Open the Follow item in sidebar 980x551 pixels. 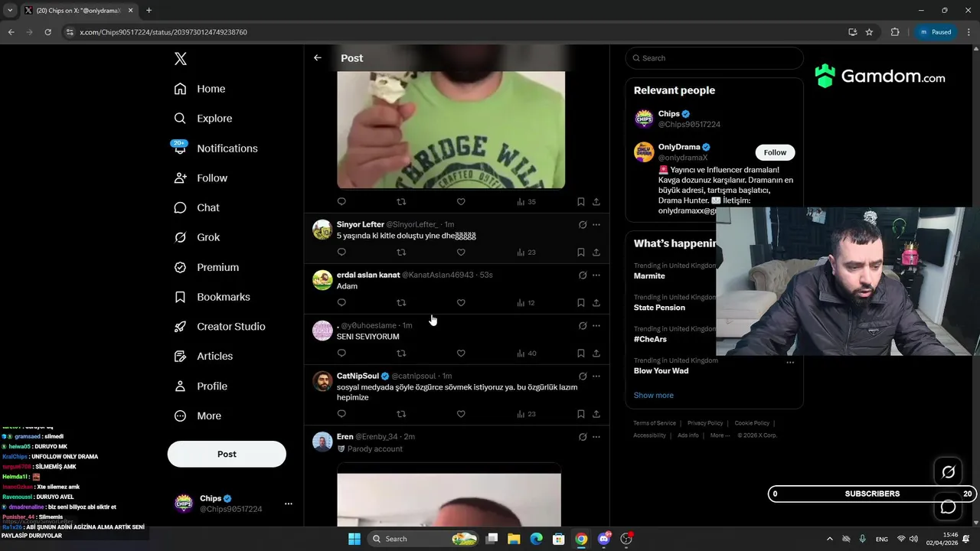click(x=201, y=178)
